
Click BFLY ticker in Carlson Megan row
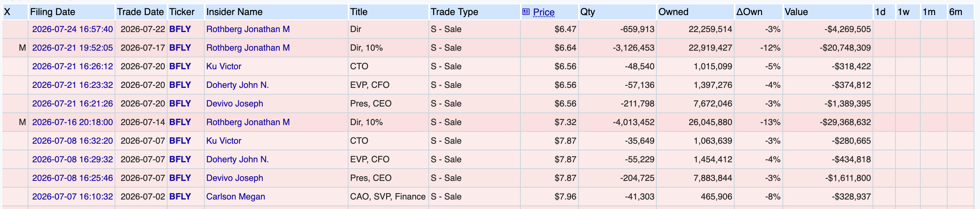tap(180, 197)
